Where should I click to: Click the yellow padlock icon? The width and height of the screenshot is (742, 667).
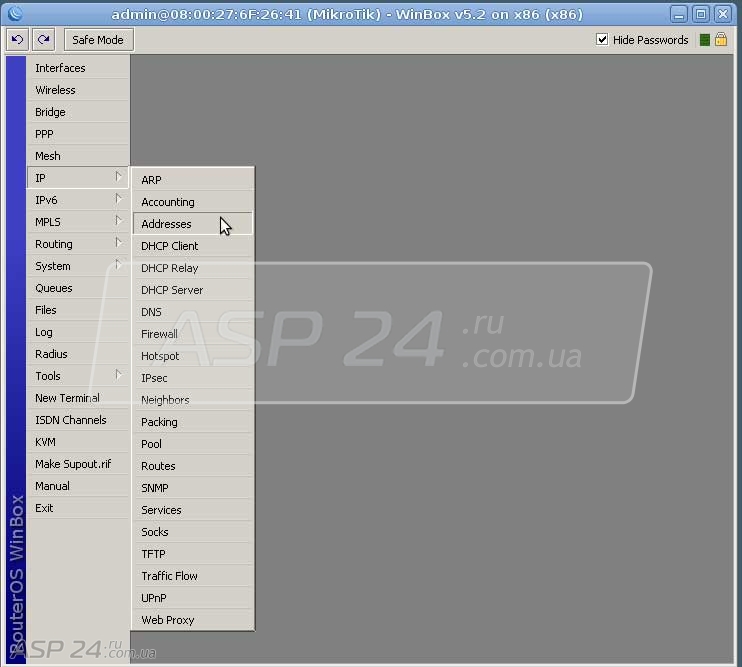721,40
